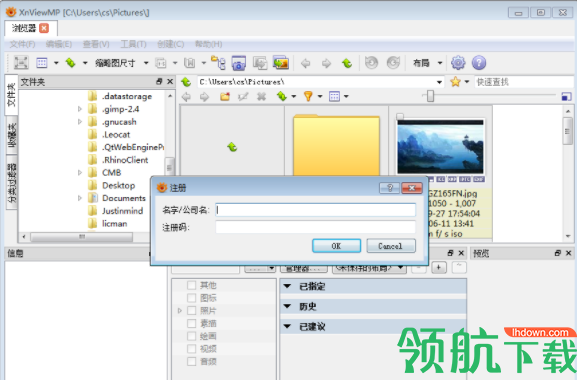Viewport: 577px width, 380px height.
Task: Check the 音频 category checkbox
Action: [x=191, y=361]
